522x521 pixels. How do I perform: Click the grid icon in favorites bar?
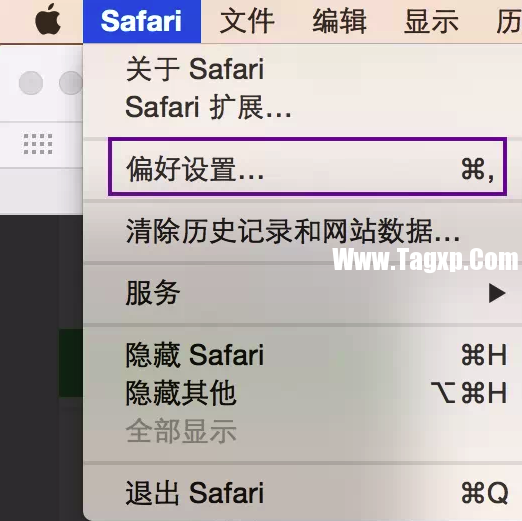tap(38, 144)
